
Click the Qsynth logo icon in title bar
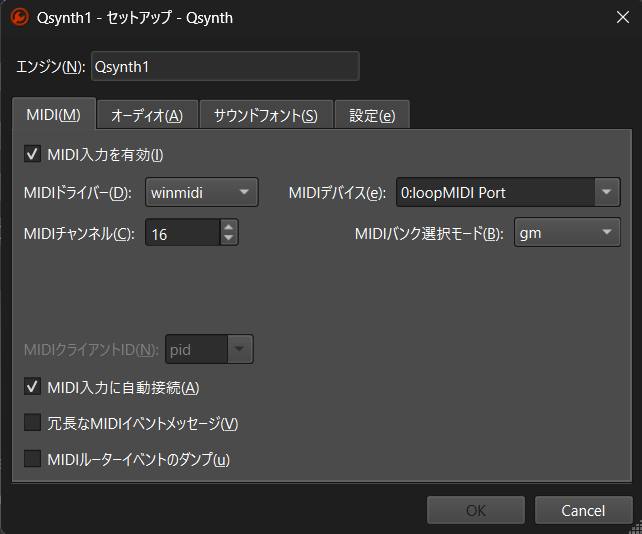[x=19, y=18]
